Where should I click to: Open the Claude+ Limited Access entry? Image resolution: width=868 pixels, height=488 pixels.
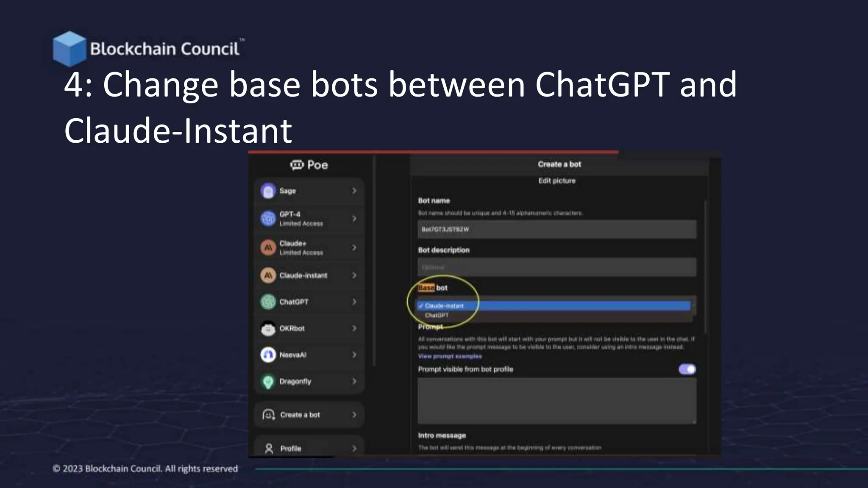click(309, 247)
